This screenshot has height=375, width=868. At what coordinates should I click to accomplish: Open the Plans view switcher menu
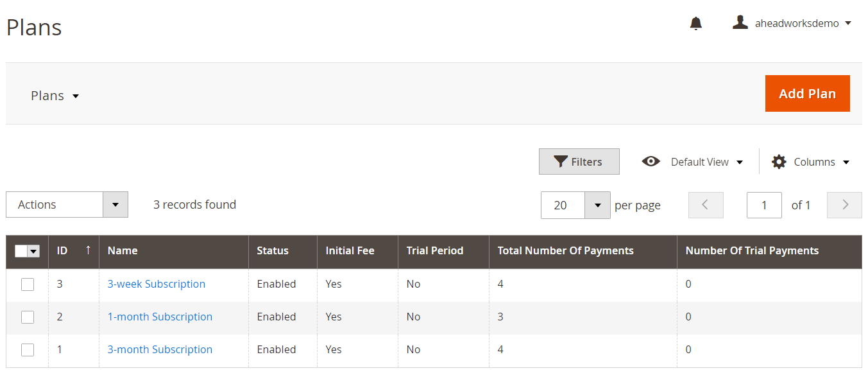[x=55, y=96]
